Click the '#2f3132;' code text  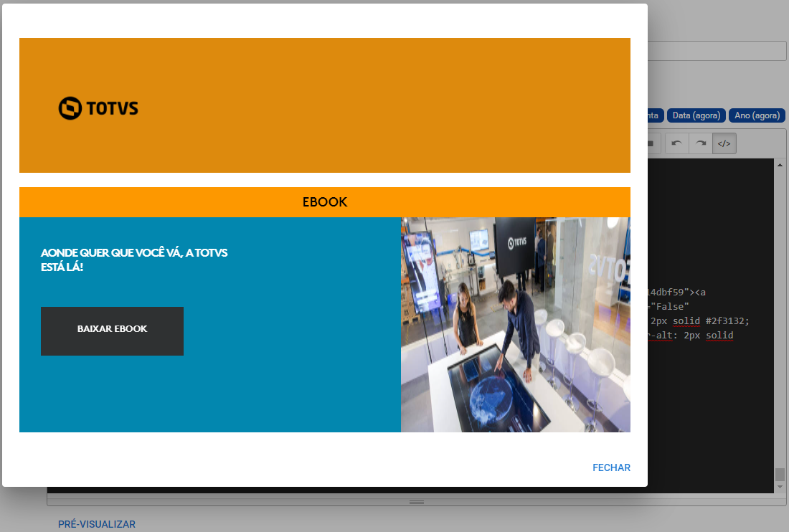click(x=727, y=320)
